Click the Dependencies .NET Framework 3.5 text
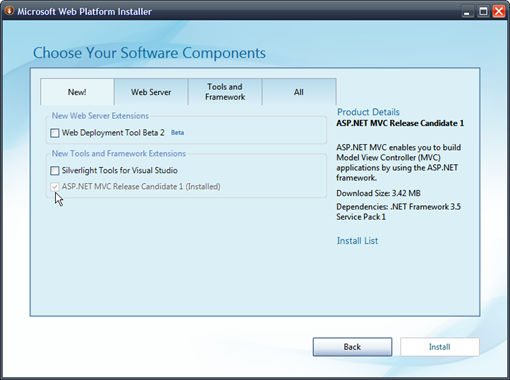Image resolution: width=510 pixels, height=380 pixels. tap(399, 212)
